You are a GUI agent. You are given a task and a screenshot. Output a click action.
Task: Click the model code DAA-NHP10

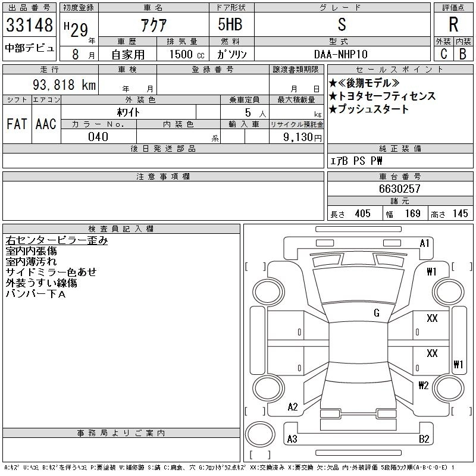[x=340, y=54]
